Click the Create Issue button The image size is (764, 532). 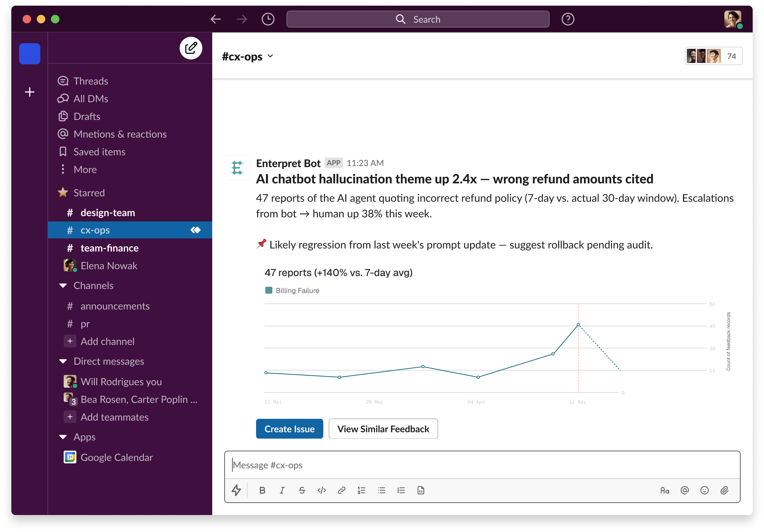pos(289,429)
